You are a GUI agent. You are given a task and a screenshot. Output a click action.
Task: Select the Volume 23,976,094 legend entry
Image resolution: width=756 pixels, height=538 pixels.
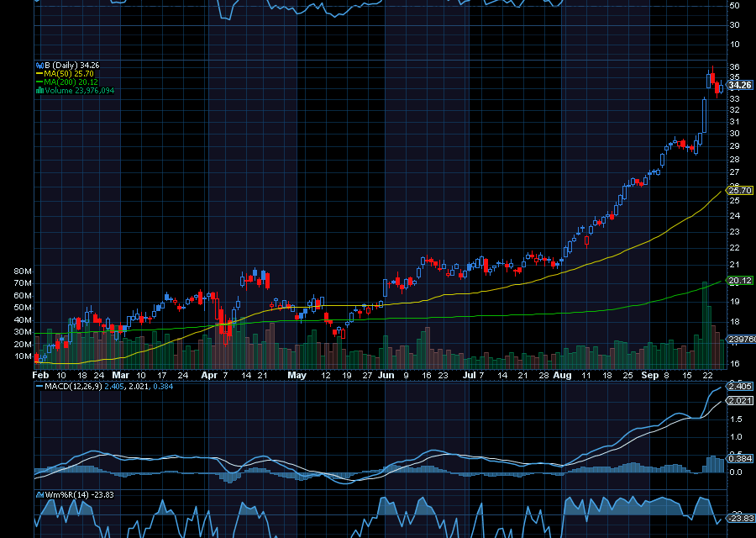(80, 91)
